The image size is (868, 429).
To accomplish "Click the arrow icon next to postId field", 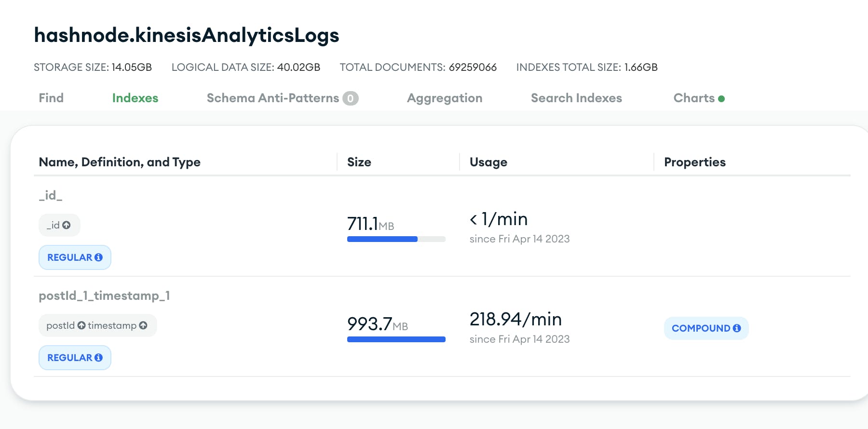I will (x=81, y=325).
